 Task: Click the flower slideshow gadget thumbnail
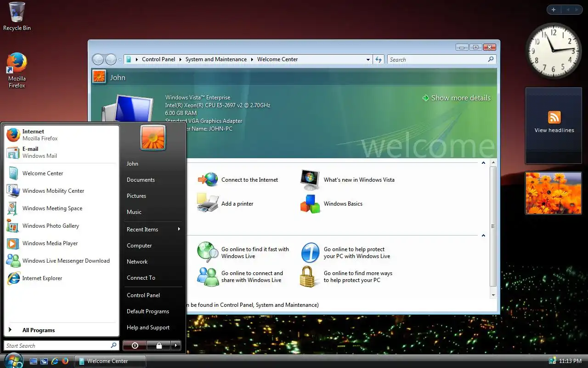point(554,193)
